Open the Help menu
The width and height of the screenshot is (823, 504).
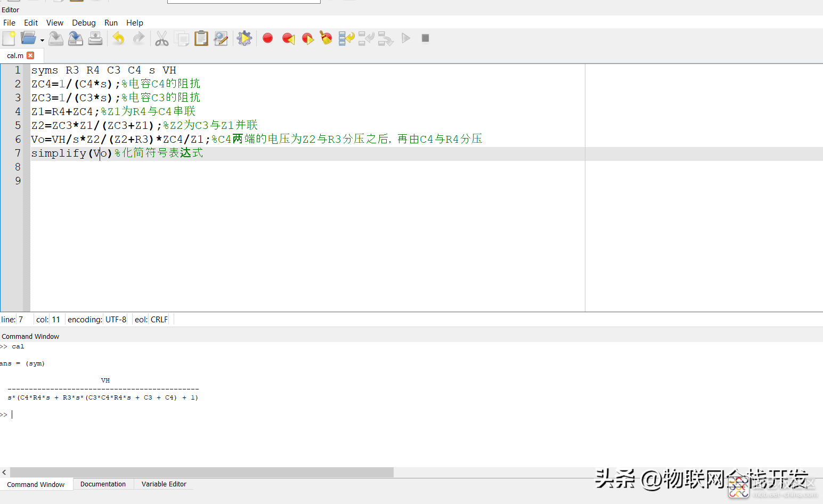pyautogui.click(x=135, y=22)
